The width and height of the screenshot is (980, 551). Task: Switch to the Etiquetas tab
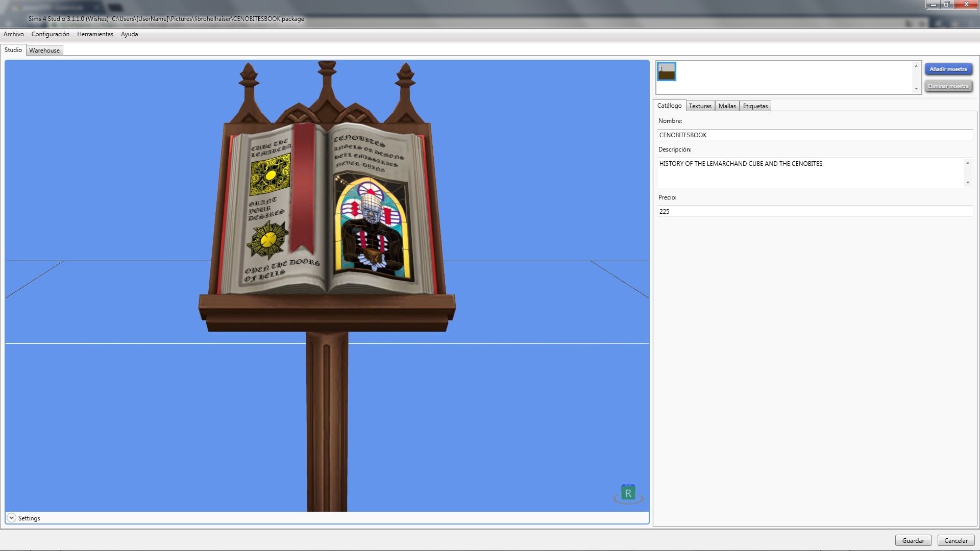755,106
